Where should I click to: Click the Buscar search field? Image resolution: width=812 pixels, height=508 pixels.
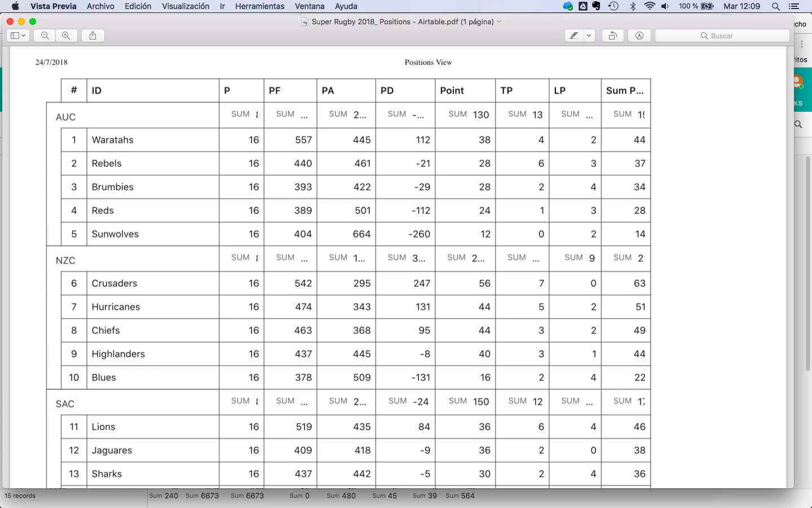pyautogui.click(x=722, y=36)
